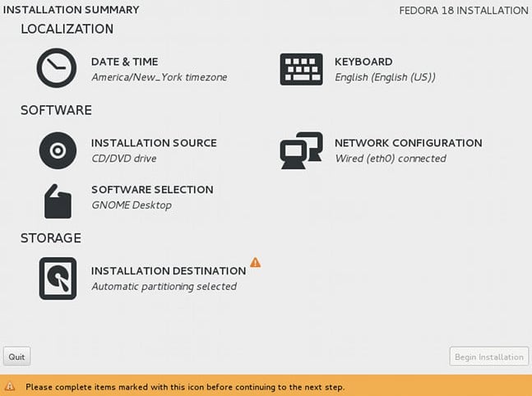The width and height of the screenshot is (532, 396).
Task: Choose the SOFTWARE SELECTION heading
Action: (152, 190)
